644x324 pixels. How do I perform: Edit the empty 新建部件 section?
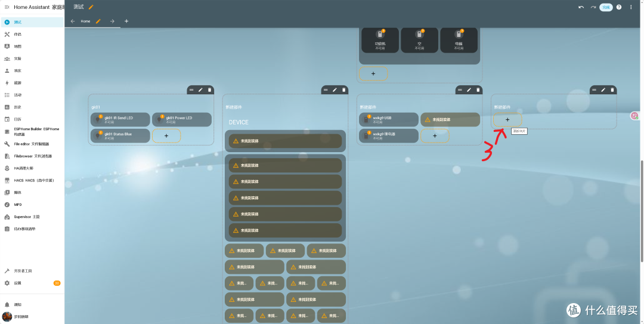point(603,90)
